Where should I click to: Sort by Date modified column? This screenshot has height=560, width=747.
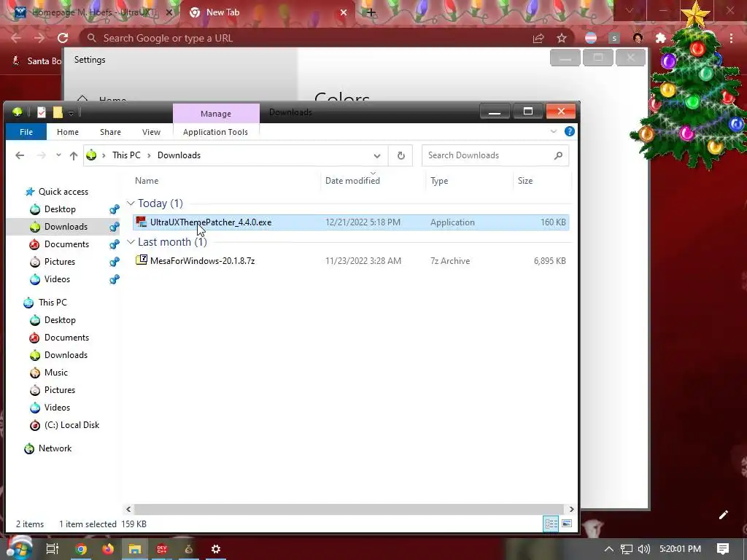pos(352,181)
